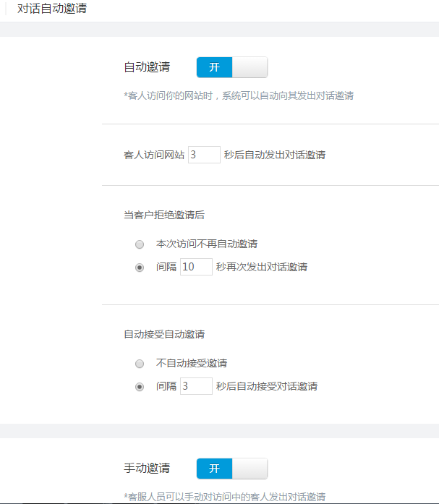
Task: Click the 秒再次发出对话邀请 label text
Action: (261, 267)
